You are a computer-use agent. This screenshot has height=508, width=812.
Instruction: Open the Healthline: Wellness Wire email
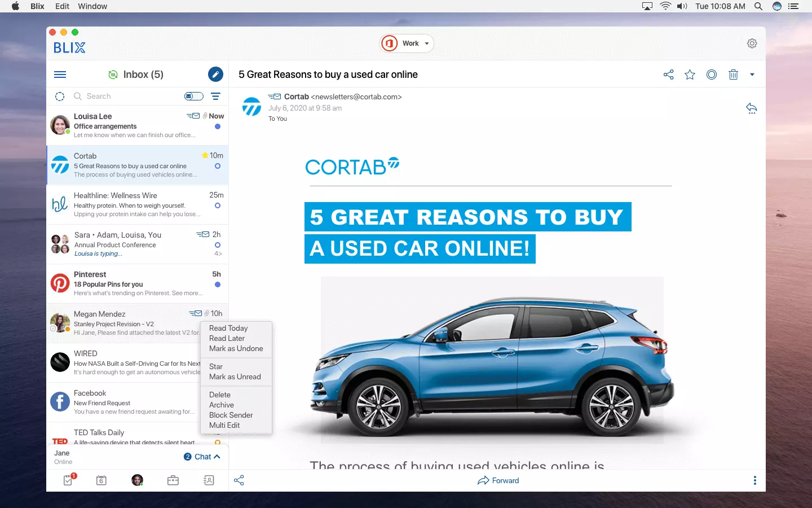click(138, 204)
